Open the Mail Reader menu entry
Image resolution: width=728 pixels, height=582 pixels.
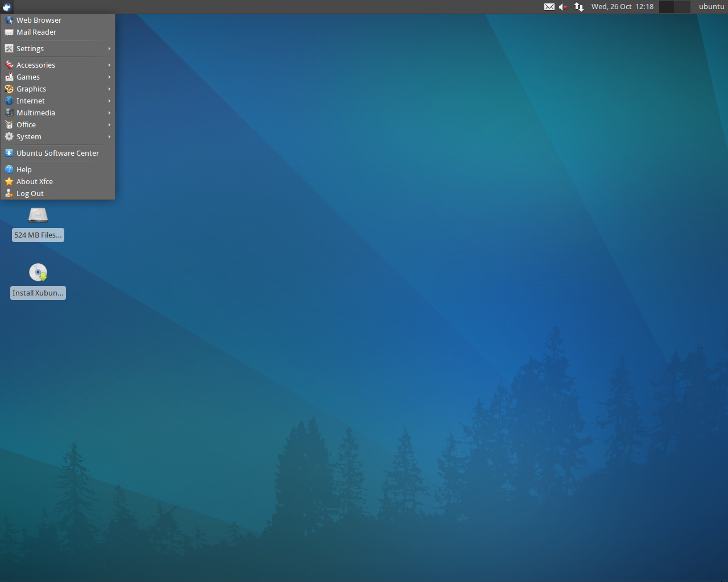click(x=57, y=32)
